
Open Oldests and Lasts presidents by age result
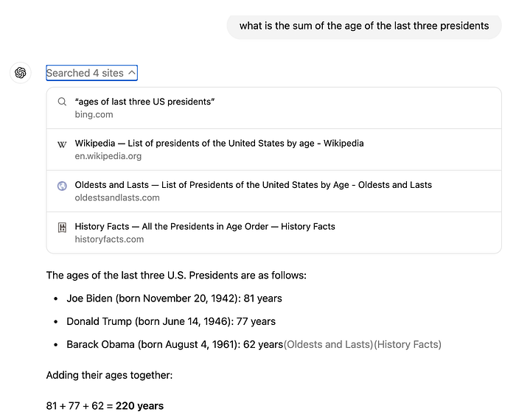click(x=253, y=185)
